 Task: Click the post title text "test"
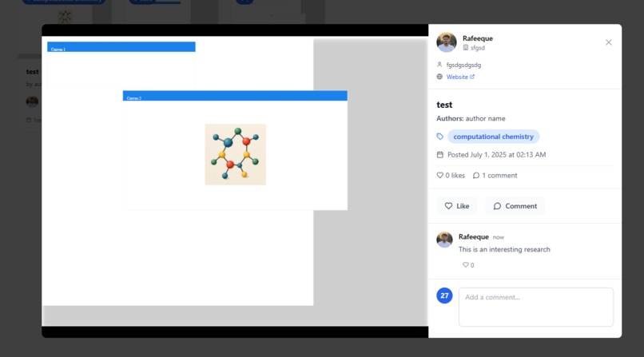(x=444, y=105)
